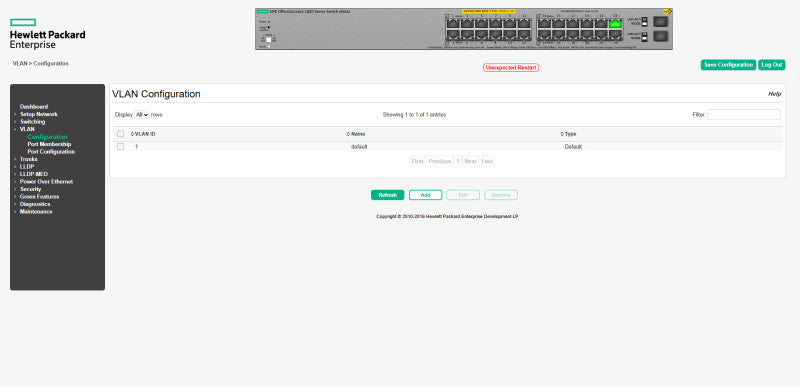Click the green active port 23 on switch
The width and height of the screenshot is (800, 387).
click(615, 23)
